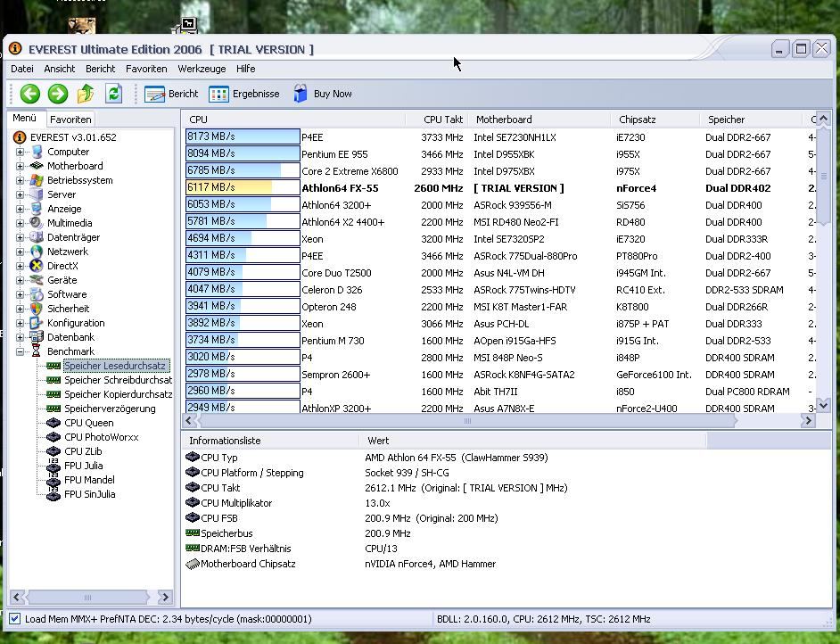
Task: Click the Datenbank icon in tree
Action: [37, 337]
